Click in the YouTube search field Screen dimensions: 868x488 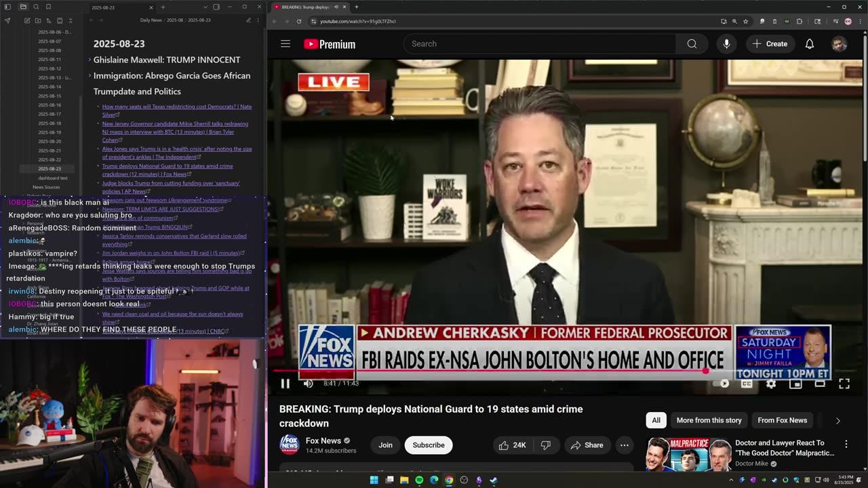pos(540,44)
